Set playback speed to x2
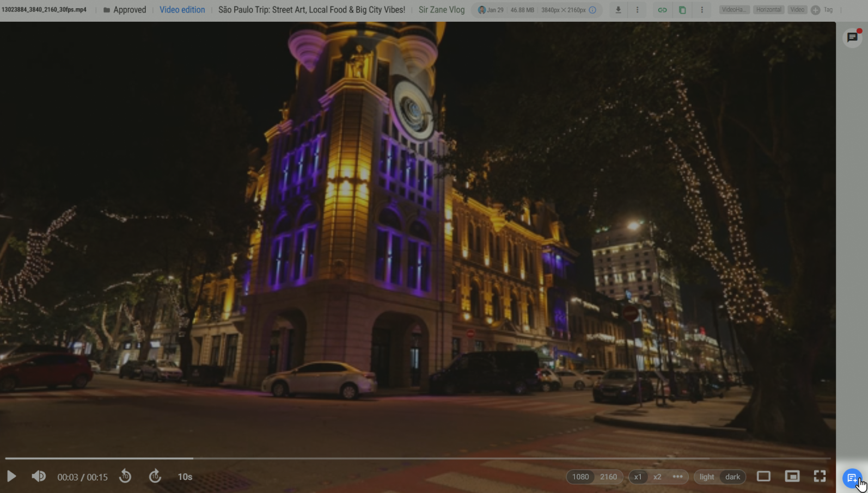 click(x=657, y=477)
